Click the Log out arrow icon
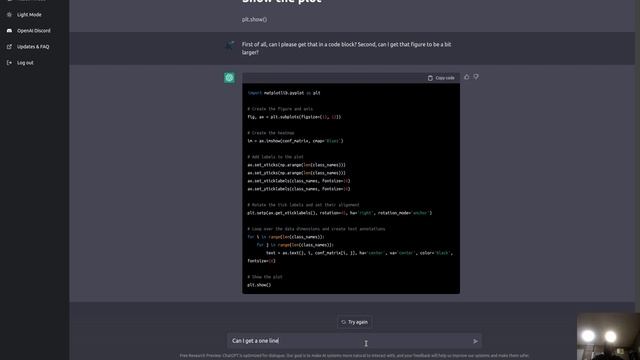640x360 pixels. (9, 63)
